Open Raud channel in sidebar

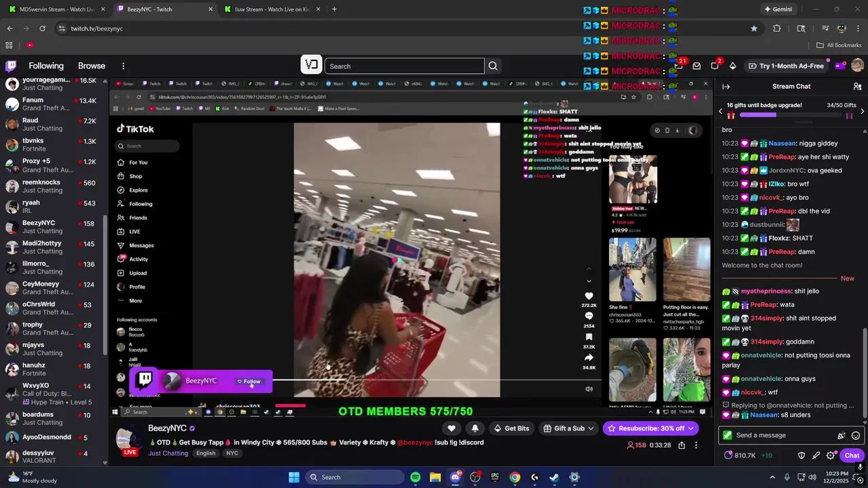click(x=52, y=125)
